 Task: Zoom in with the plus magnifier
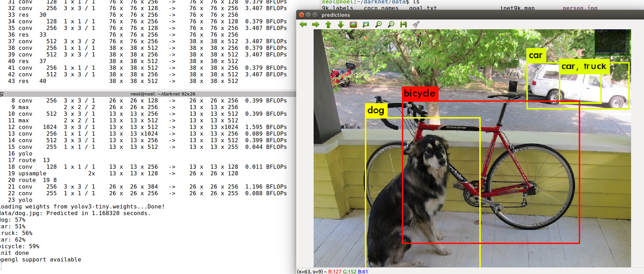379,24
